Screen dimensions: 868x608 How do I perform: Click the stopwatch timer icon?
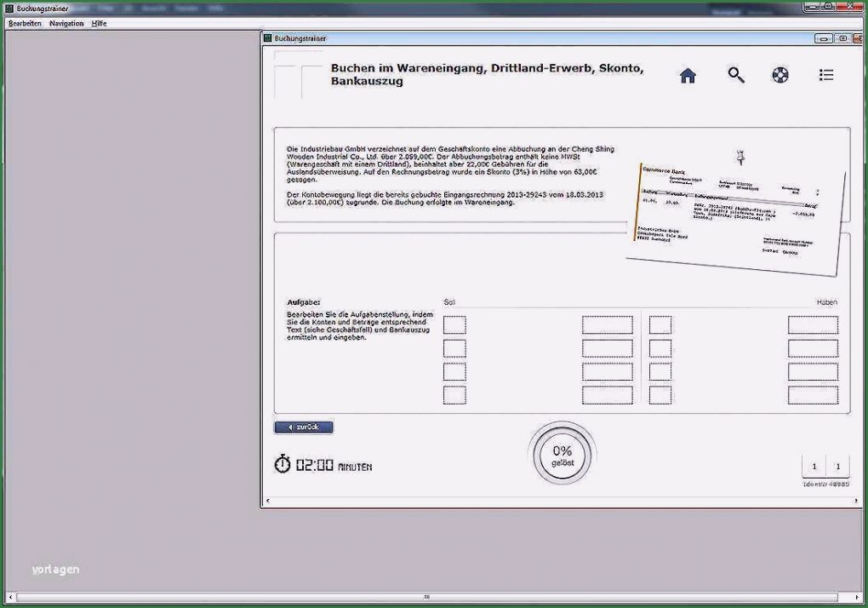(x=282, y=464)
